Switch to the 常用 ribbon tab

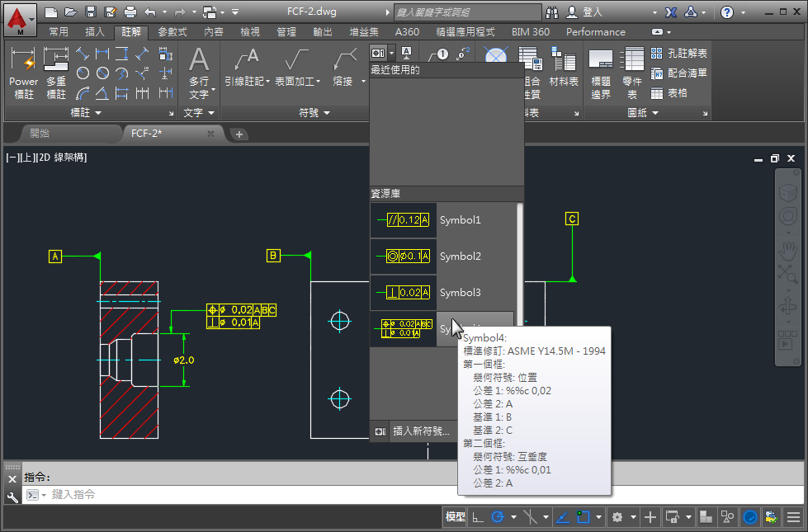click(x=59, y=32)
